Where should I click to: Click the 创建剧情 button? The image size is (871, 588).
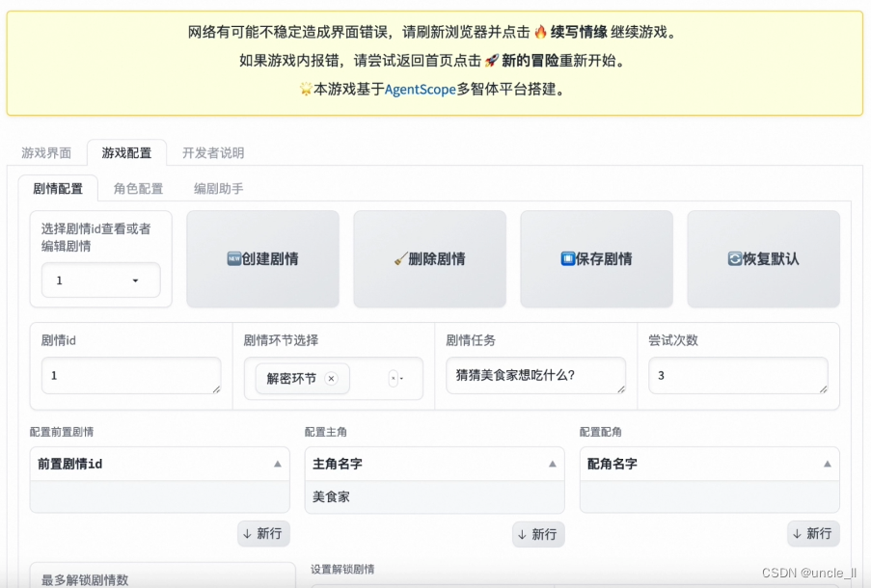tap(262, 258)
